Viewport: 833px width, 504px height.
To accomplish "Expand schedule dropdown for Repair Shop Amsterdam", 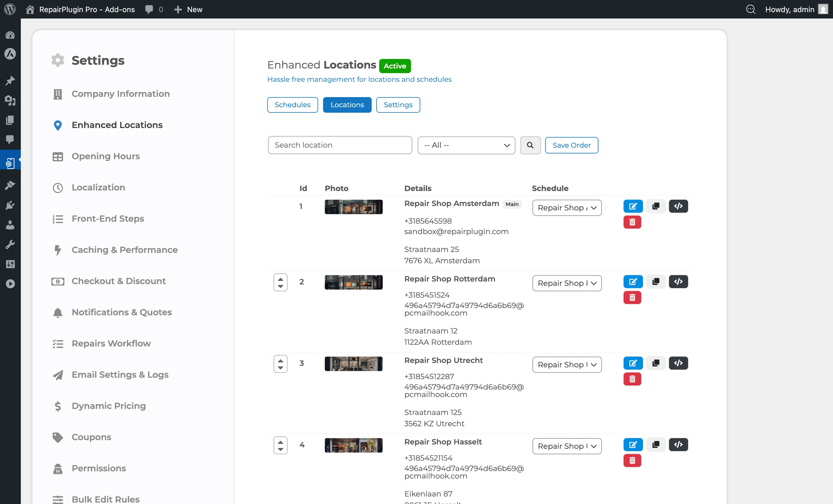I will (x=567, y=208).
